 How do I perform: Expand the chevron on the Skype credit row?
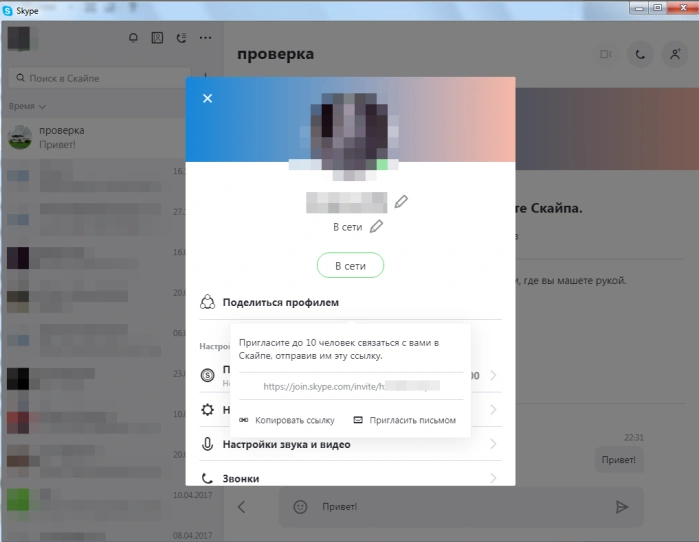tap(493, 375)
